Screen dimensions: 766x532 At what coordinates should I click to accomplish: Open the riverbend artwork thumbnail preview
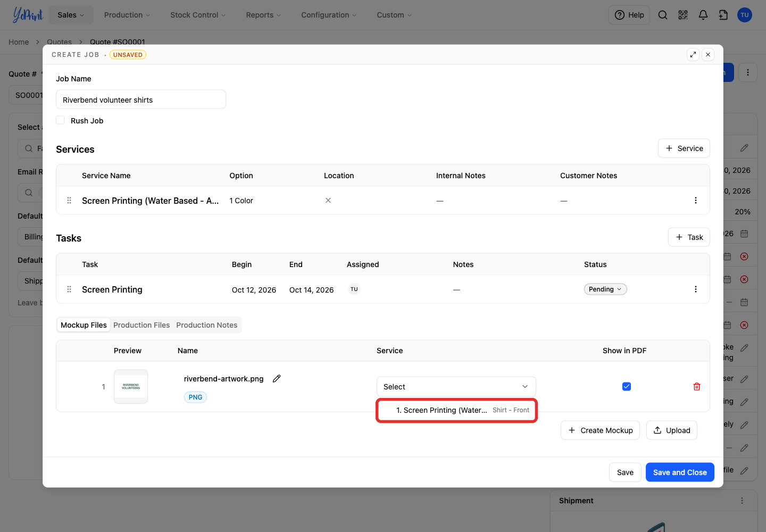click(x=131, y=387)
